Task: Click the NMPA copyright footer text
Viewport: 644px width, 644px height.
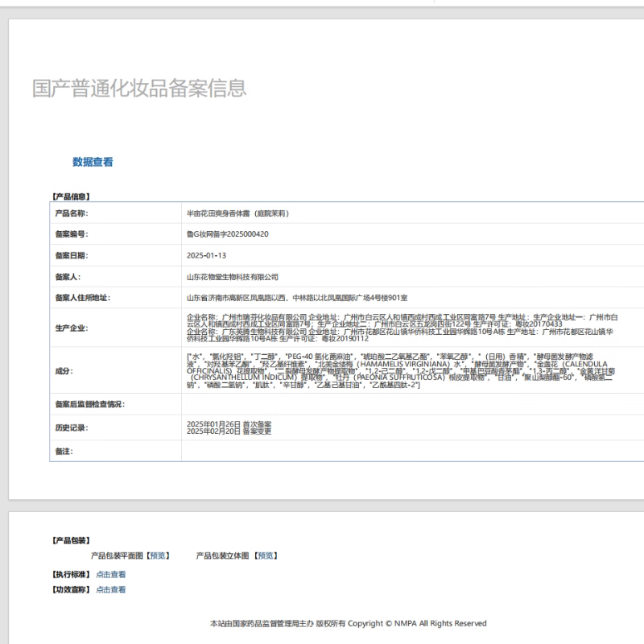Action: click(348, 623)
